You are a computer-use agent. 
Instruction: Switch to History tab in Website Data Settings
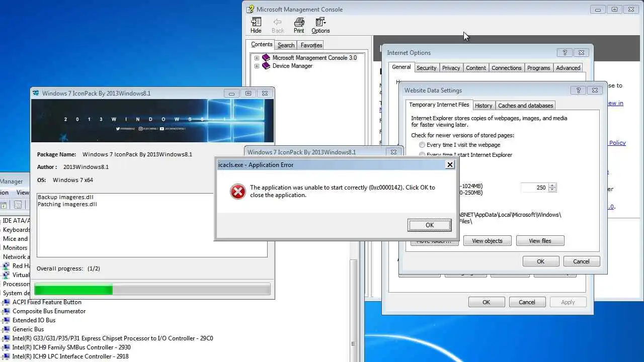(x=484, y=106)
